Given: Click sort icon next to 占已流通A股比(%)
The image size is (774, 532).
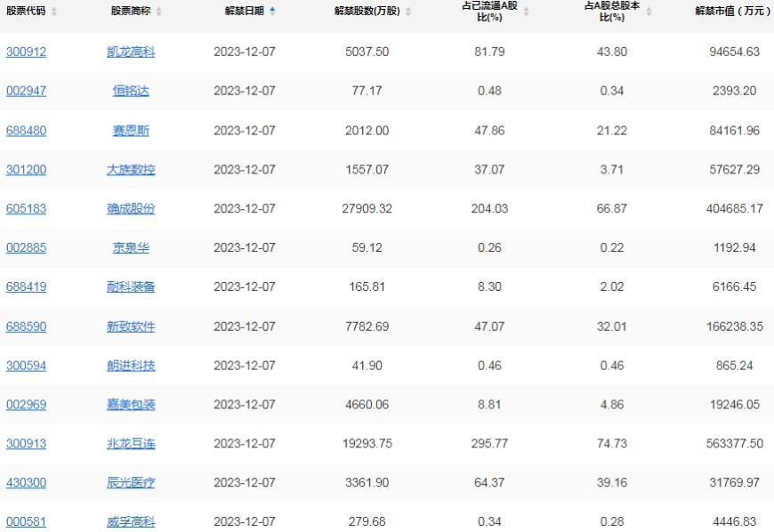Looking at the screenshot, I should (x=526, y=11).
